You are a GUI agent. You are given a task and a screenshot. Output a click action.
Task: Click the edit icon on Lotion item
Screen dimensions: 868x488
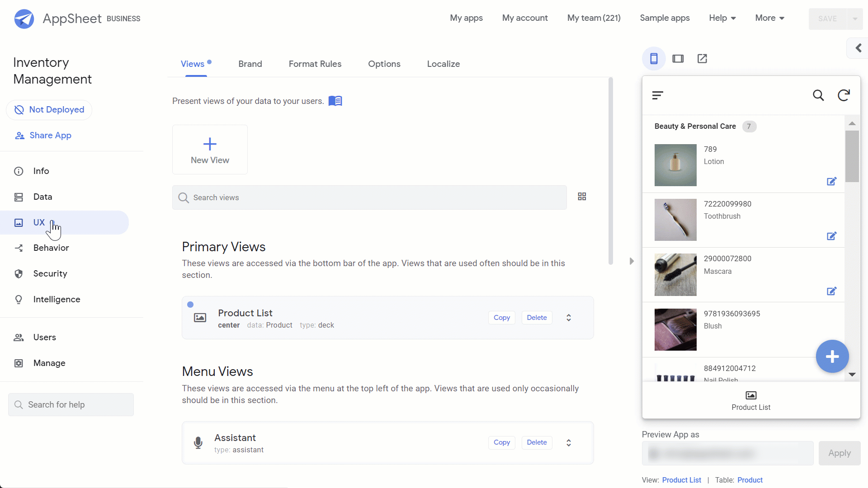(x=832, y=181)
